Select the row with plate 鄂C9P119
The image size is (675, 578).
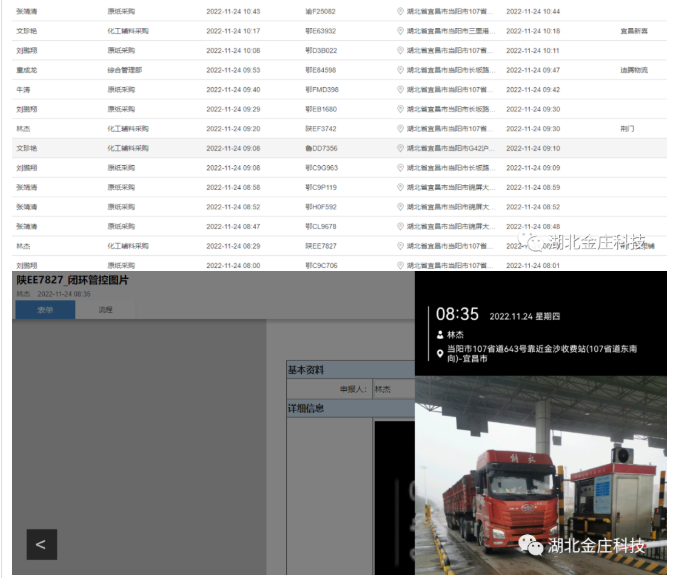pyautogui.click(x=321, y=187)
